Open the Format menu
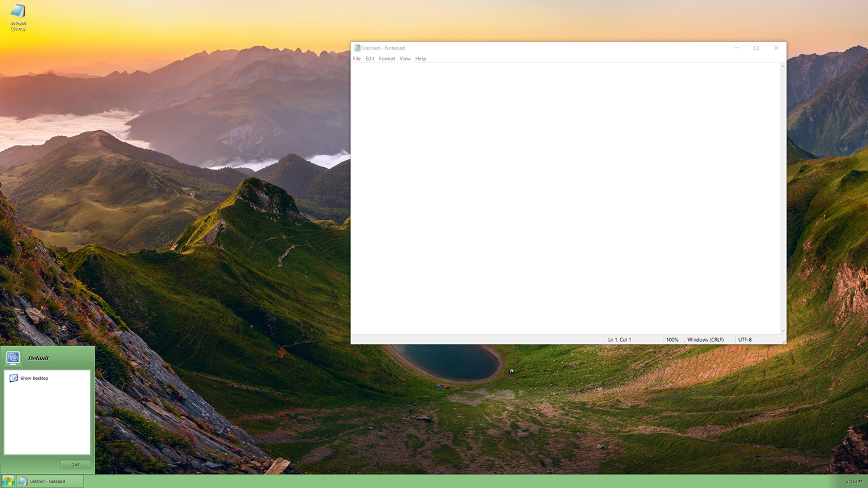This screenshot has height=488, width=868. [386, 58]
